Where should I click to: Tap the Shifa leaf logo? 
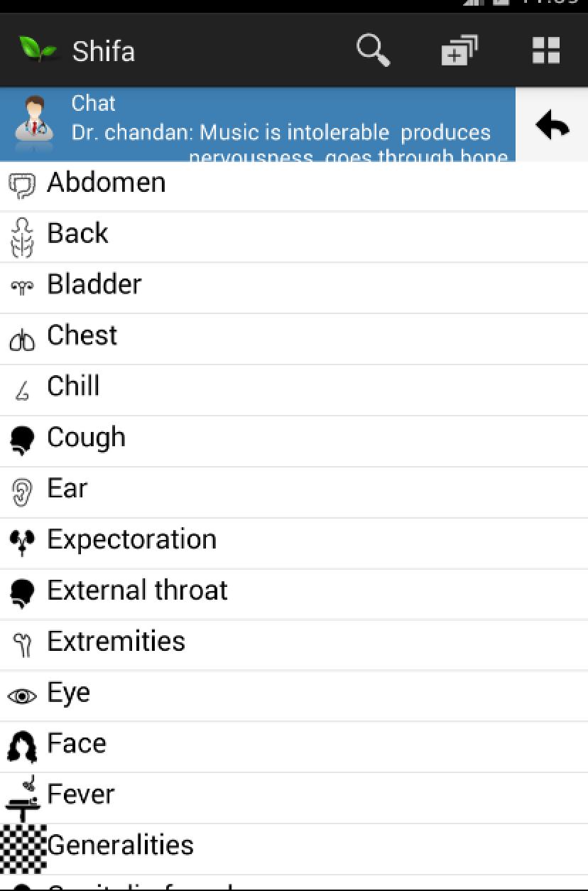click(x=38, y=50)
